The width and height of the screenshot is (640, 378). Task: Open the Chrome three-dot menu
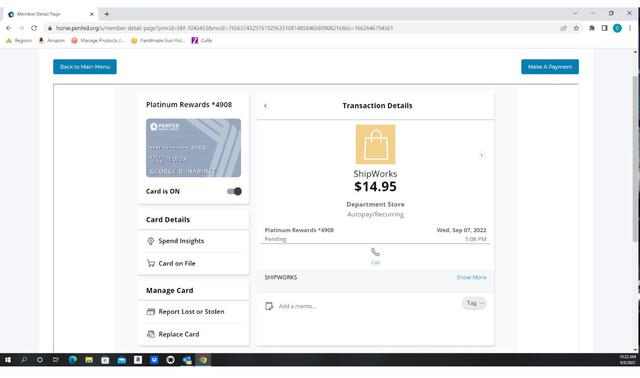click(x=630, y=28)
